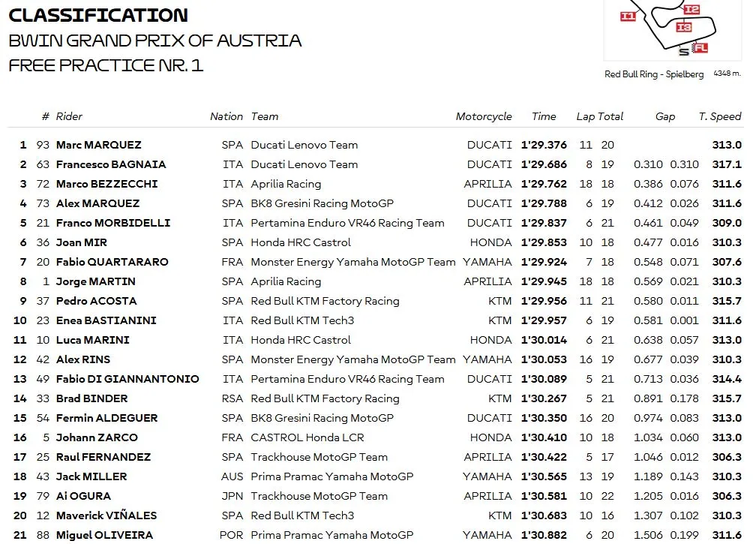Click the Lap Total column header

click(600, 116)
